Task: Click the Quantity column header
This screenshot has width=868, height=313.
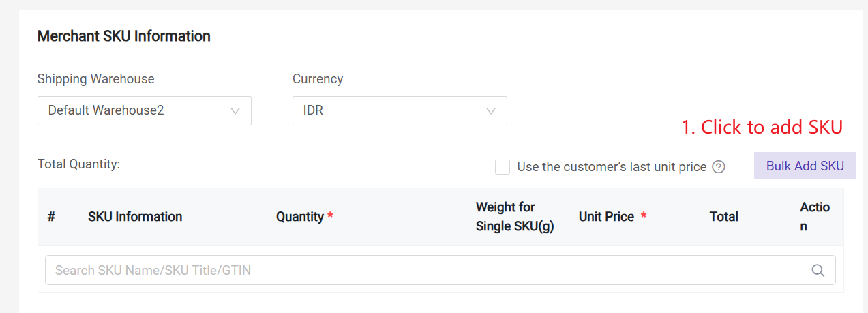Action: point(300,217)
